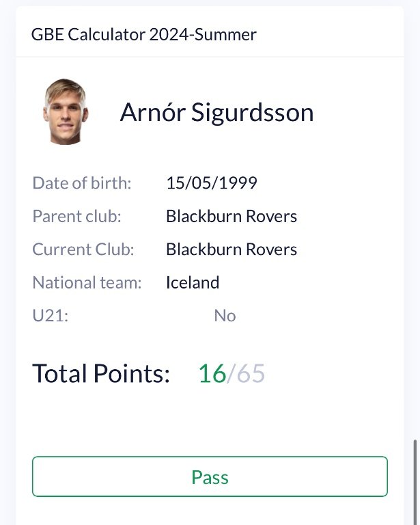420x525 pixels.
Task: Click the Arnór Sigurdsson player name
Action: pyautogui.click(x=216, y=112)
